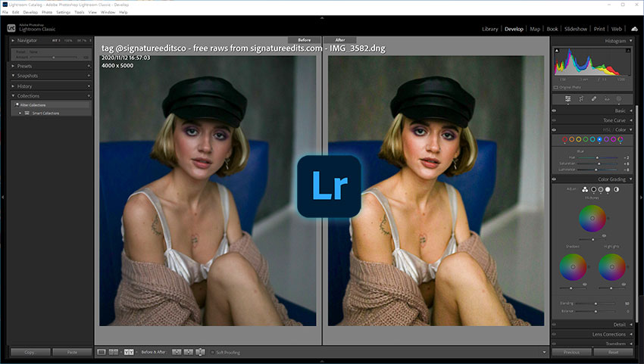Add a new preset with plus icon
Image resolution: width=644 pixels, height=364 pixels.
point(89,66)
